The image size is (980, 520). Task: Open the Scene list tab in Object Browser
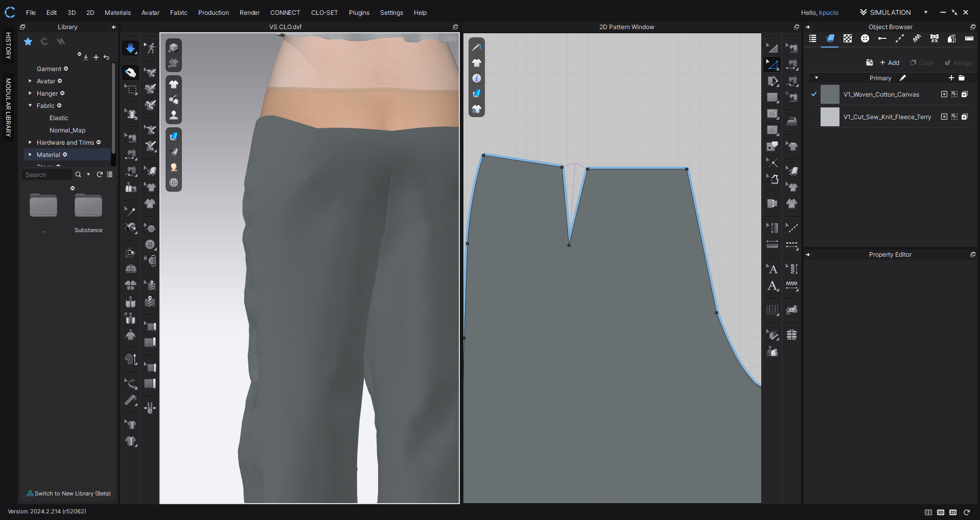pos(813,38)
